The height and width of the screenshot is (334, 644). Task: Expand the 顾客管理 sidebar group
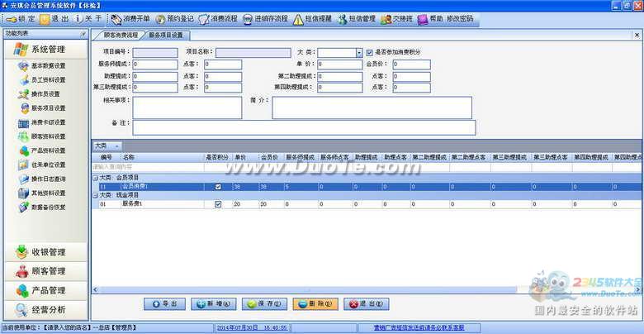[x=46, y=271]
